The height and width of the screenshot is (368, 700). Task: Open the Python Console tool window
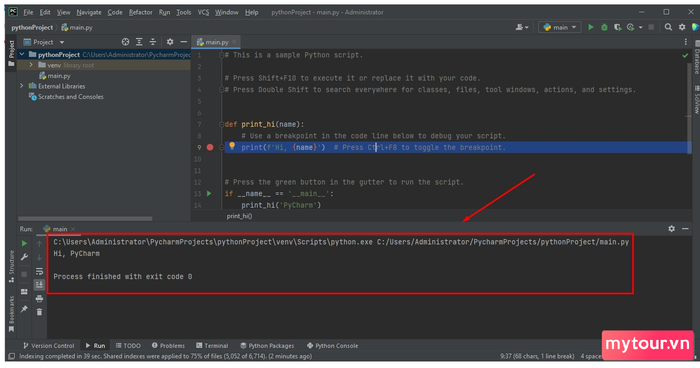click(x=332, y=346)
